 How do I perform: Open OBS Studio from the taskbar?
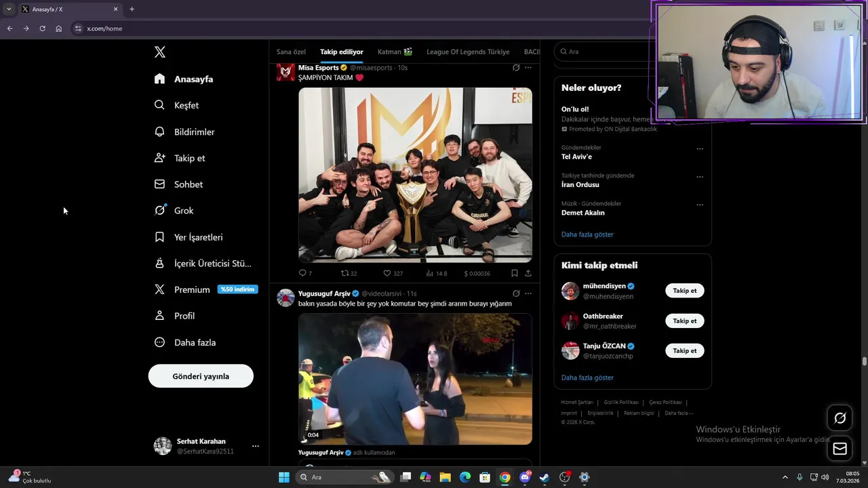(564, 477)
